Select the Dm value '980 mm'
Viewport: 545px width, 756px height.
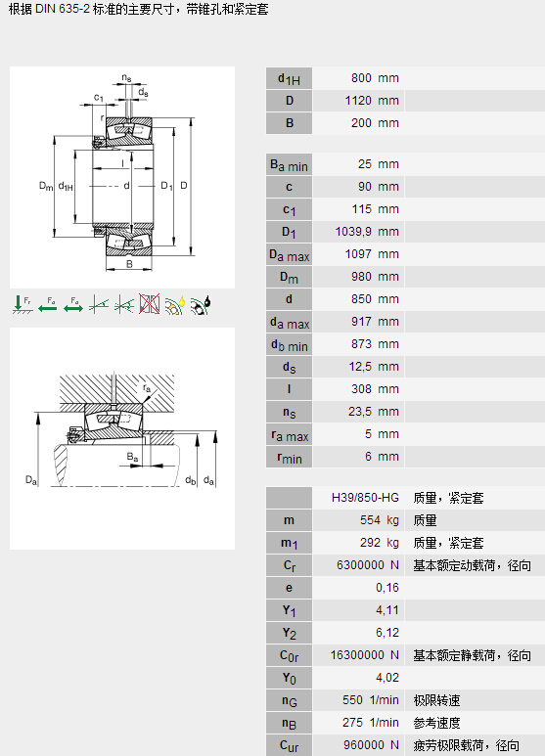[375, 277]
